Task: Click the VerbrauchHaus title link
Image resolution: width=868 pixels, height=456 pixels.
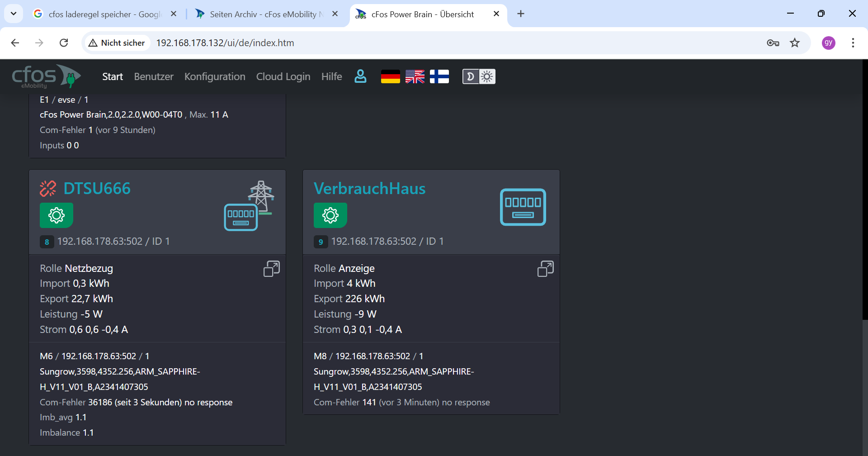Action: coord(370,189)
